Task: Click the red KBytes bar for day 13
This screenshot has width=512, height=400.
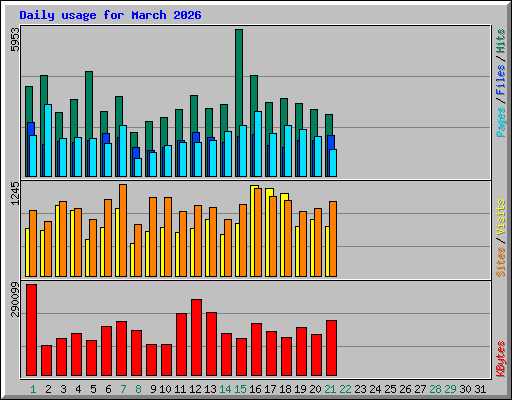Action: tap(211, 344)
